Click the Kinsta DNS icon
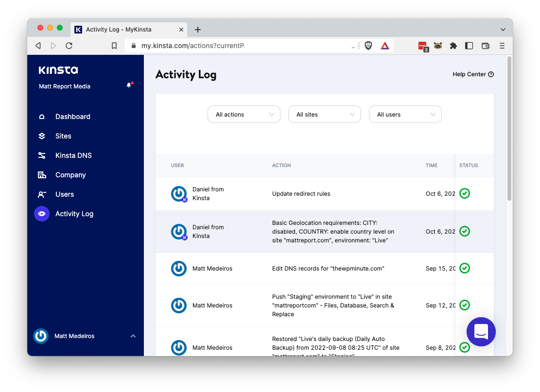Image resolution: width=540 pixels, height=392 pixels. pos(42,155)
